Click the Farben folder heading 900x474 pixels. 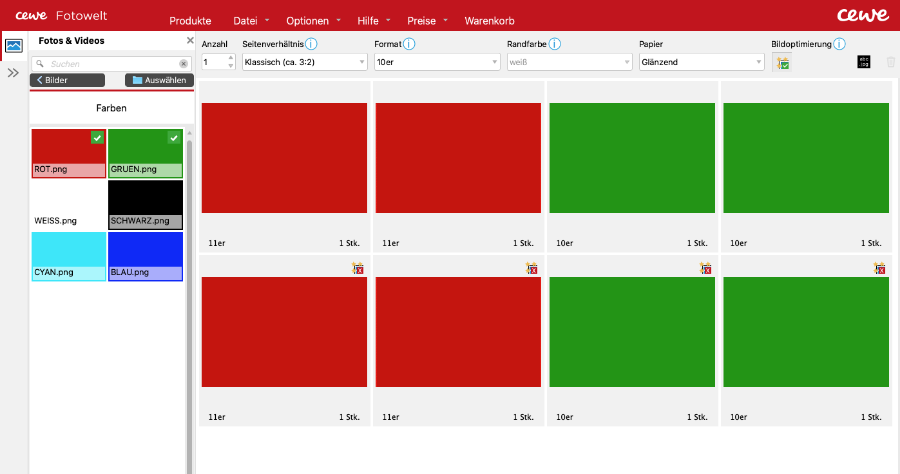111,108
